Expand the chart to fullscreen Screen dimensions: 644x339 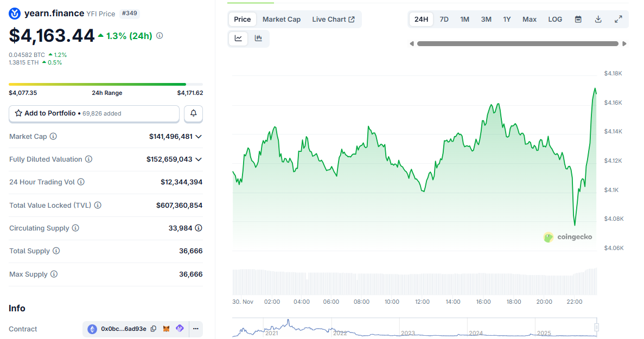(618, 19)
